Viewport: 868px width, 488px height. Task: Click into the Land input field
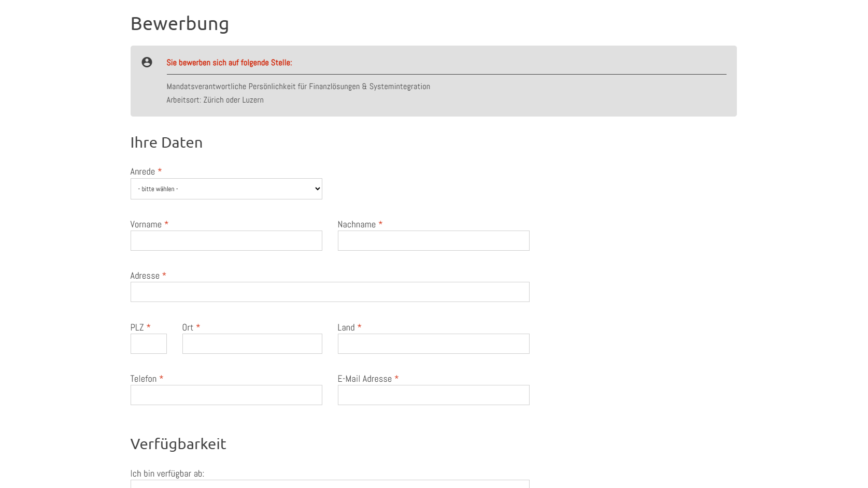433,344
